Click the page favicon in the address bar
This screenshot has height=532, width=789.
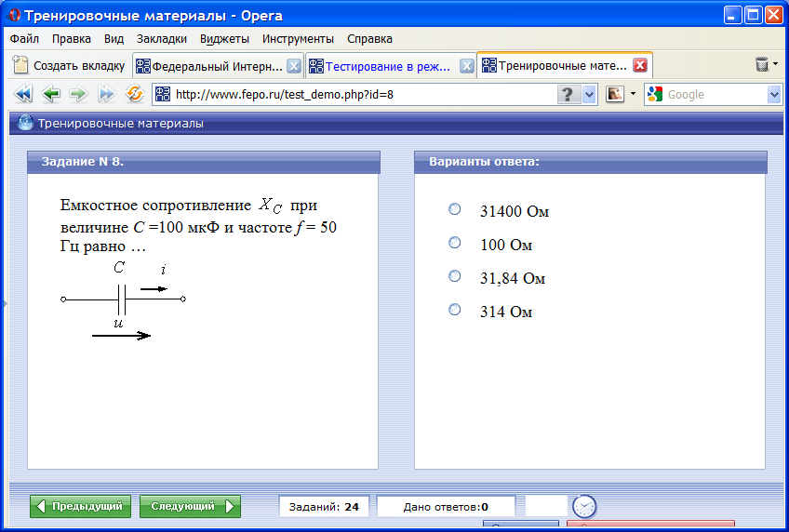163,94
